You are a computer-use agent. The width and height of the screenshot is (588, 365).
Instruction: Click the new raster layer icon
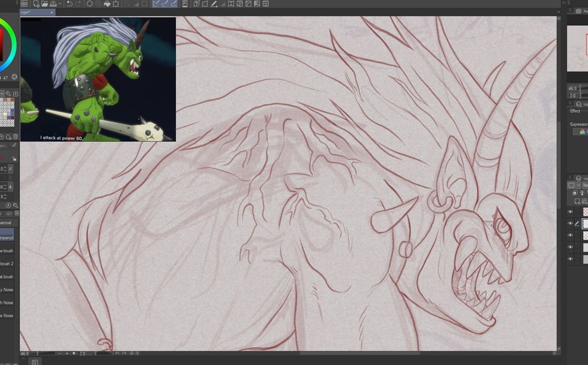(577, 201)
